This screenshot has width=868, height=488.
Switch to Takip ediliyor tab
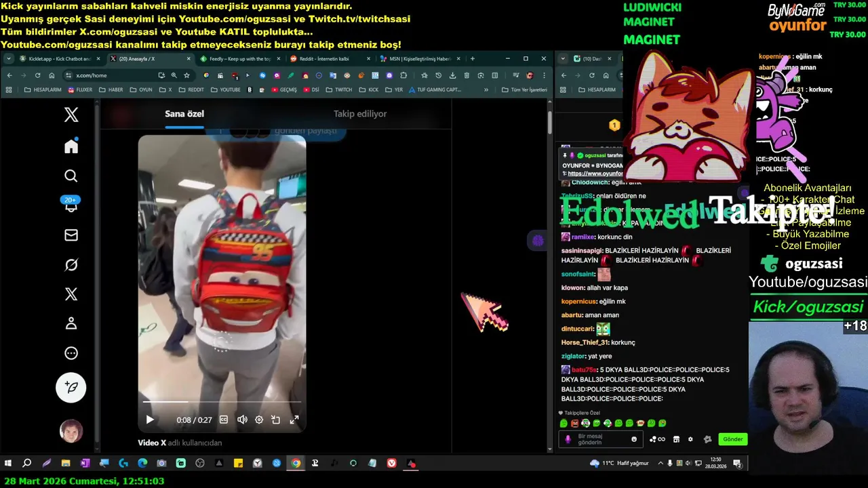[x=360, y=114]
